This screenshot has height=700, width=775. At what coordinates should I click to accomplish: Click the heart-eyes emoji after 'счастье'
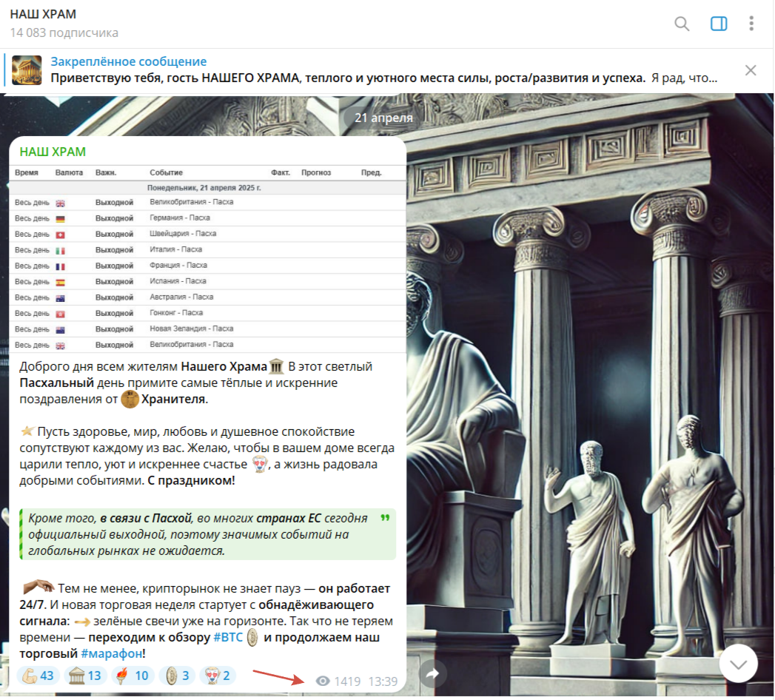click(x=260, y=465)
